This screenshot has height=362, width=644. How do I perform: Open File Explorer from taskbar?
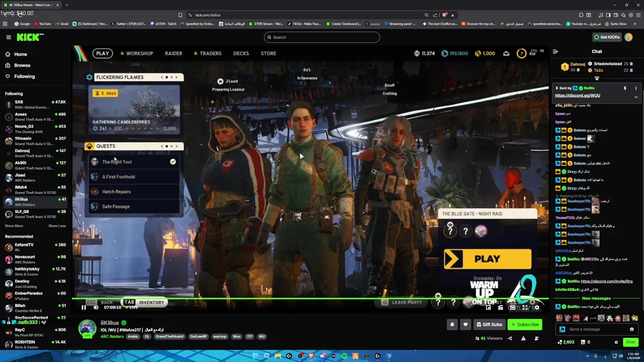278,356
